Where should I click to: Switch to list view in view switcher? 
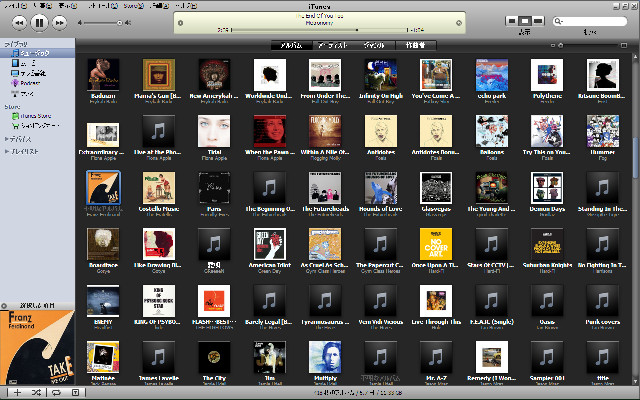pyautogui.click(x=513, y=21)
